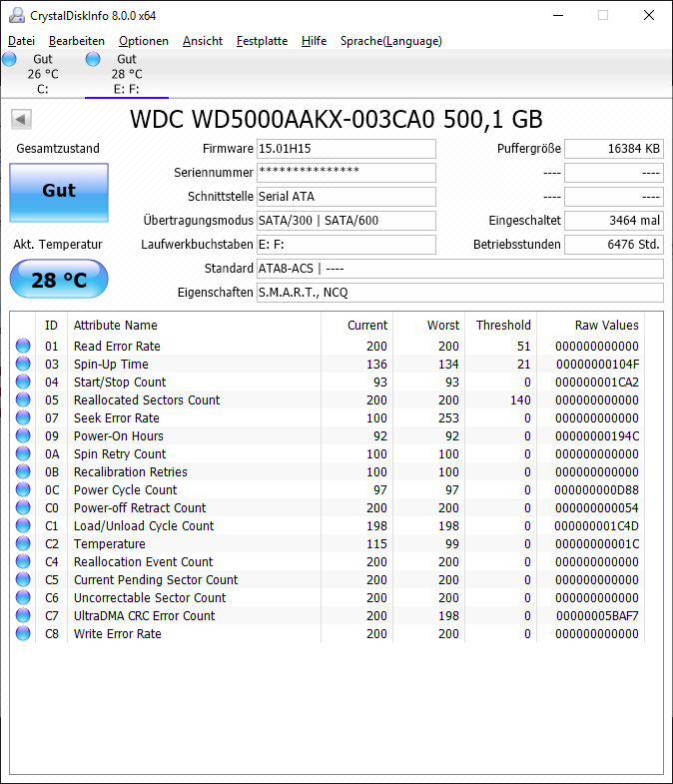673x784 pixels.
Task: Open the Sprache(Language) menu
Action: [x=391, y=41]
